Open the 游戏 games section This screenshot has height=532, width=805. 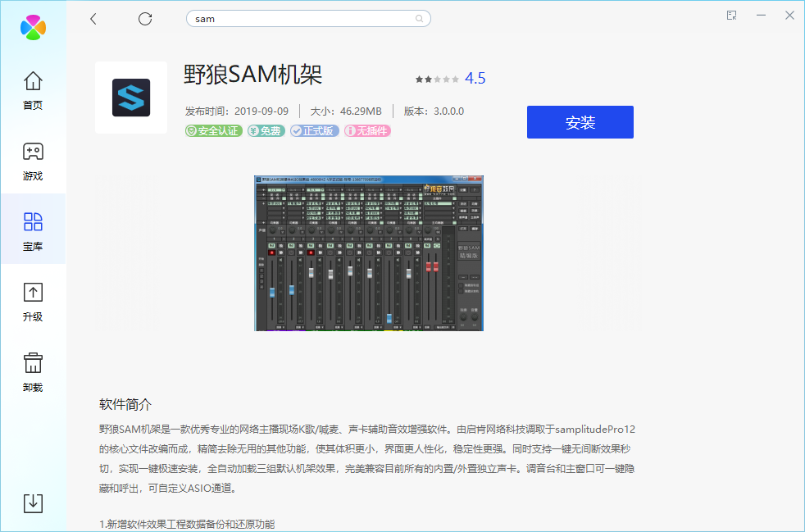click(x=33, y=161)
